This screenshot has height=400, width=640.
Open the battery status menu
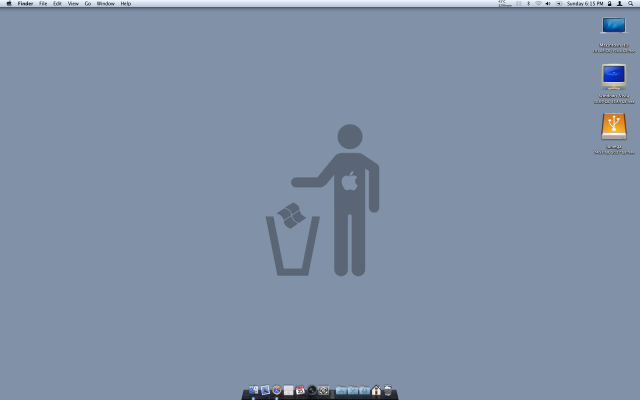[559, 3]
